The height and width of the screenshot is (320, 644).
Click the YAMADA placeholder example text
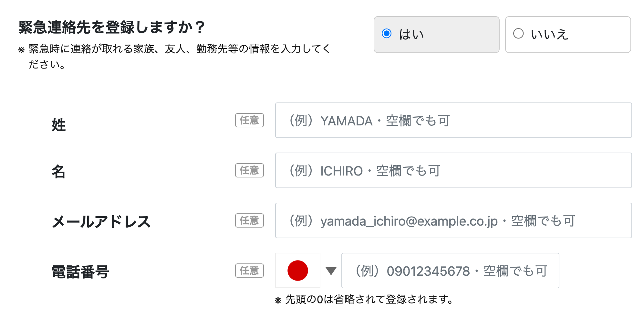[x=369, y=120]
